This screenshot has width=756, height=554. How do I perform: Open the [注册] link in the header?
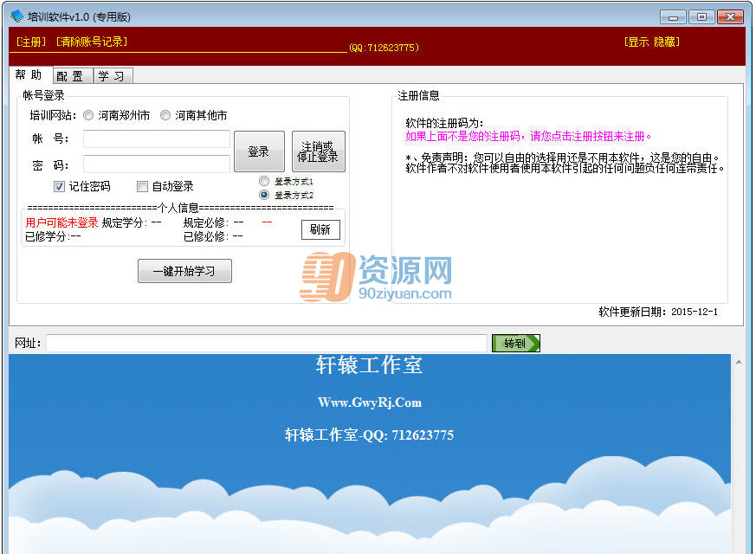tap(31, 42)
